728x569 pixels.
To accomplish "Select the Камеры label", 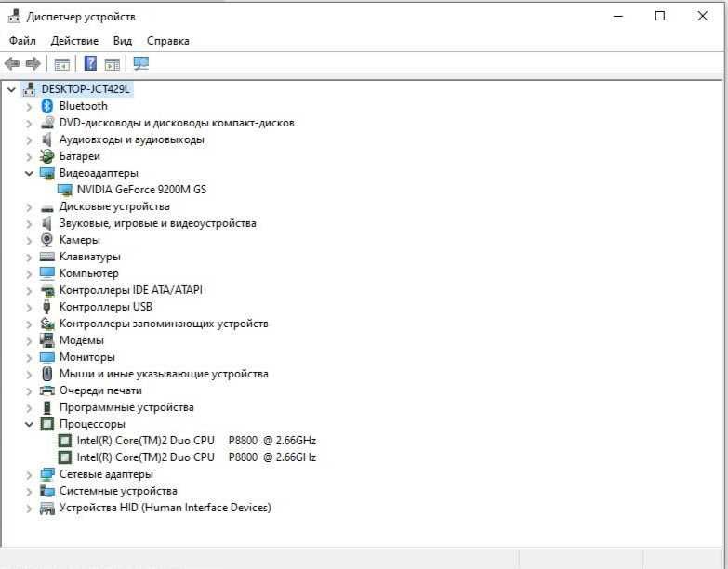I will pyautogui.click(x=79, y=240).
